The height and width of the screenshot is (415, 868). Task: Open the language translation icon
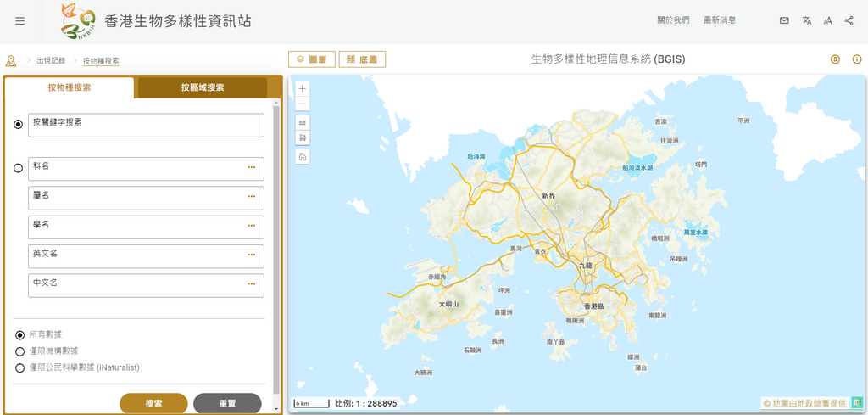[x=806, y=21]
